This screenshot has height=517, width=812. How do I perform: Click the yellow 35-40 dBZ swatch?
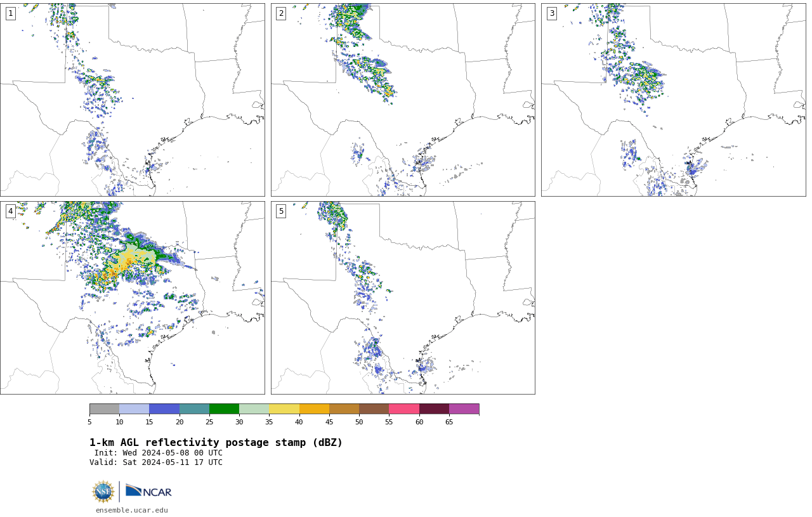click(x=284, y=409)
